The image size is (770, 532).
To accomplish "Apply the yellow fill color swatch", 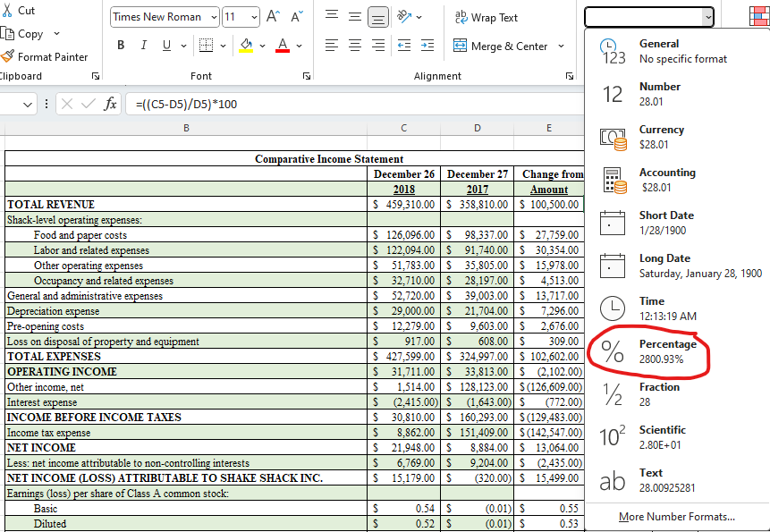I will coord(248,46).
